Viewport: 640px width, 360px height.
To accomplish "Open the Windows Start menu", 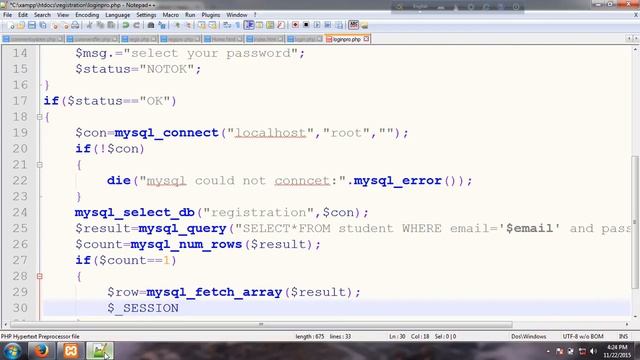I will 12,351.
